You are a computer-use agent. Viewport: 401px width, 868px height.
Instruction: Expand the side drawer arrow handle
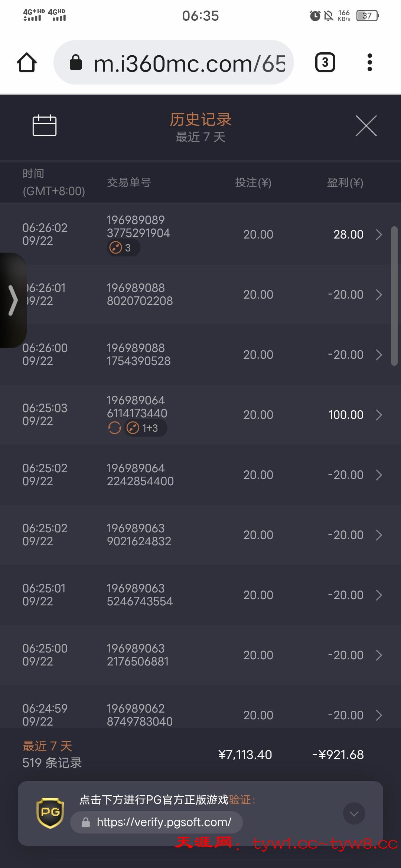13,300
